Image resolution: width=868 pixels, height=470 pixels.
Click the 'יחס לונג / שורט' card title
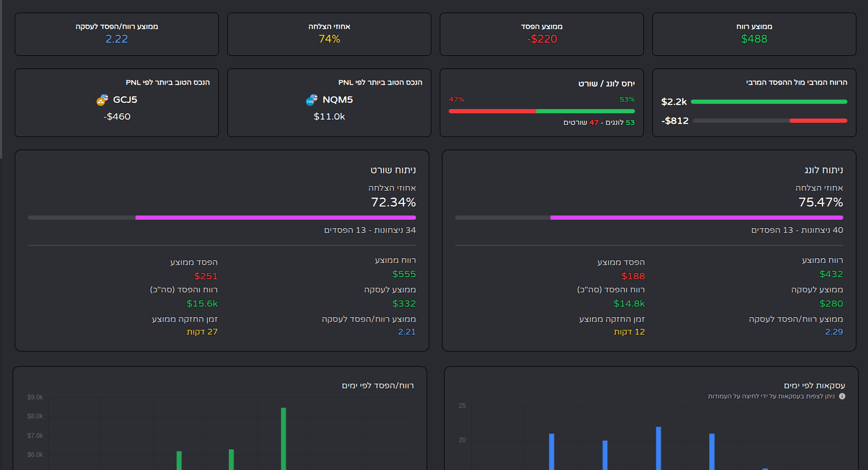(x=606, y=83)
